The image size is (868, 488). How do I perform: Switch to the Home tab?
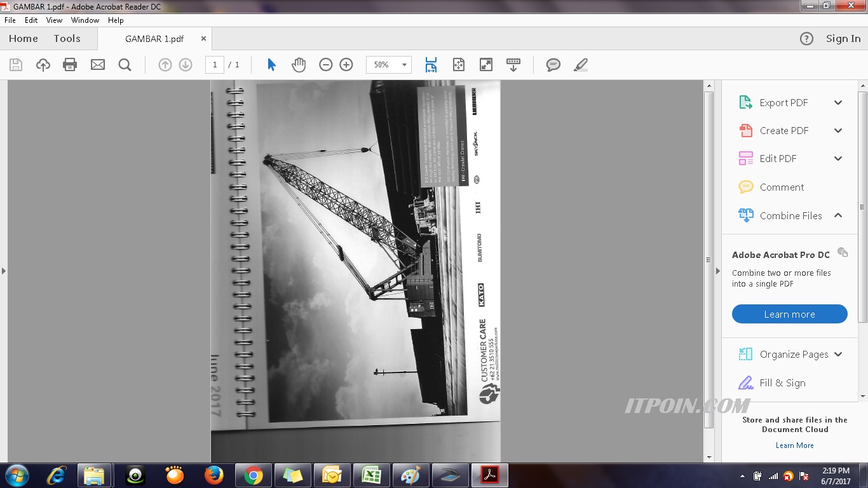click(24, 39)
